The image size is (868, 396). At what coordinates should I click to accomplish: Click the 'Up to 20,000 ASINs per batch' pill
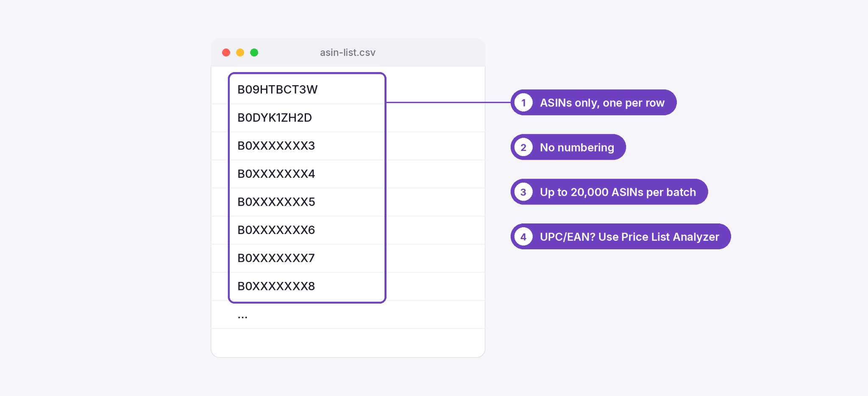(x=609, y=192)
